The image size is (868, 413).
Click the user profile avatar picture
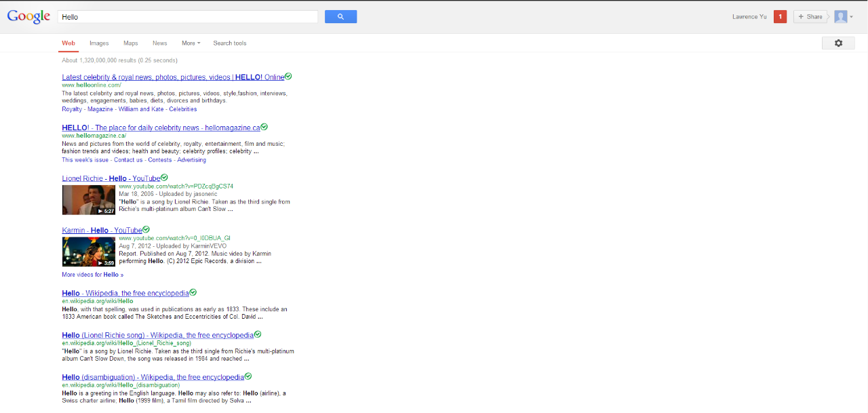click(840, 17)
